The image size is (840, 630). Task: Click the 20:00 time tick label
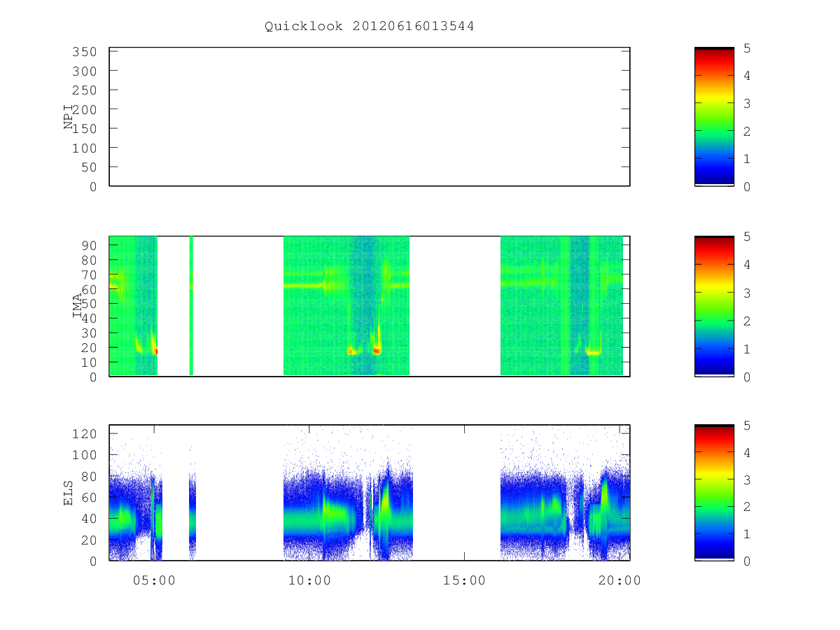pyautogui.click(x=620, y=580)
